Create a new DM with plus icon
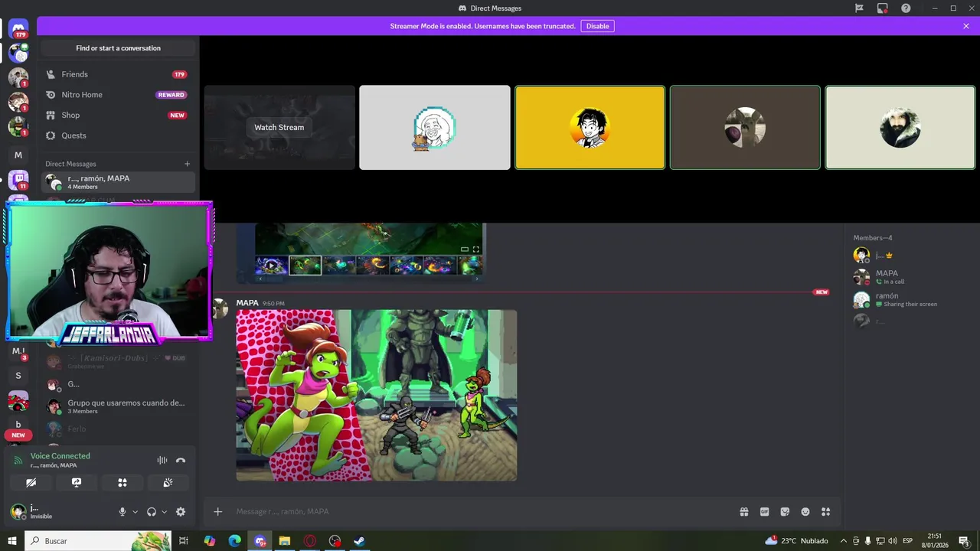Viewport: 980px width, 551px height. [187, 164]
